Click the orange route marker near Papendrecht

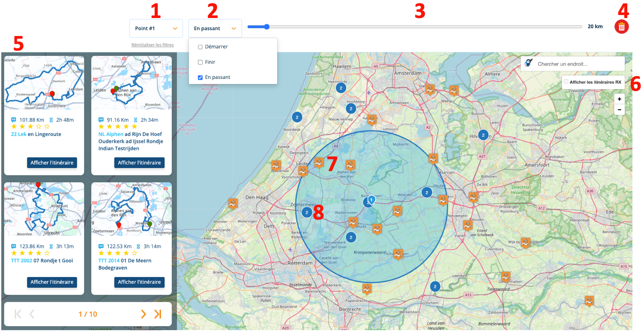coord(366,289)
